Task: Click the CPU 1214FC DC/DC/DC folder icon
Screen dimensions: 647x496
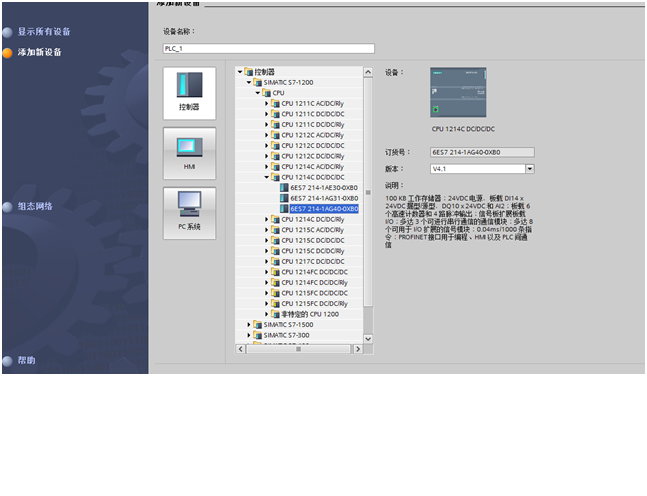Action: pos(275,272)
